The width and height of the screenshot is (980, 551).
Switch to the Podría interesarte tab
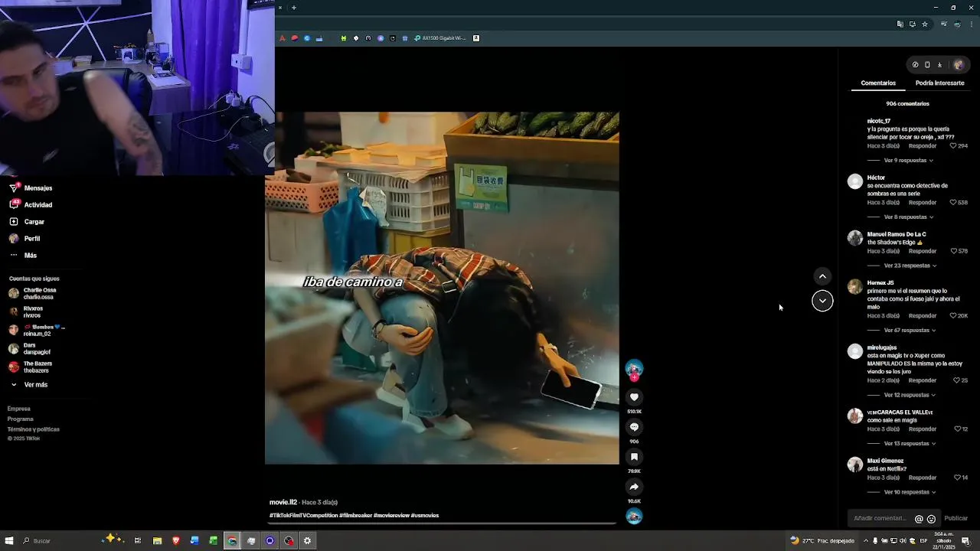(939, 83)
